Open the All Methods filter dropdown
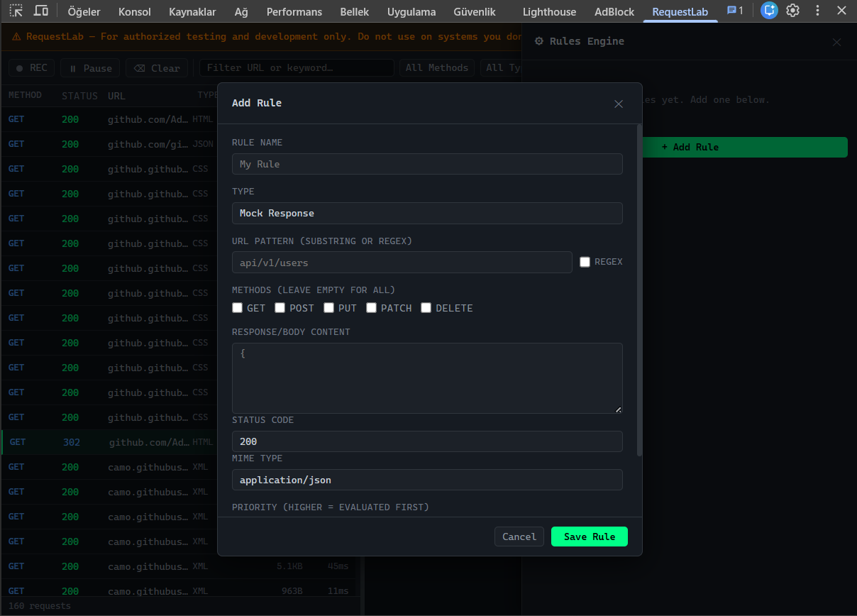This screenshot has width=857, height=616. pos(437,68)
